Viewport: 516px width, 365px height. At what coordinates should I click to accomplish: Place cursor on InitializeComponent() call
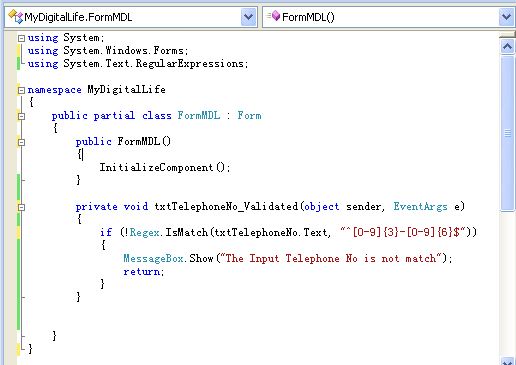[165, 167]
